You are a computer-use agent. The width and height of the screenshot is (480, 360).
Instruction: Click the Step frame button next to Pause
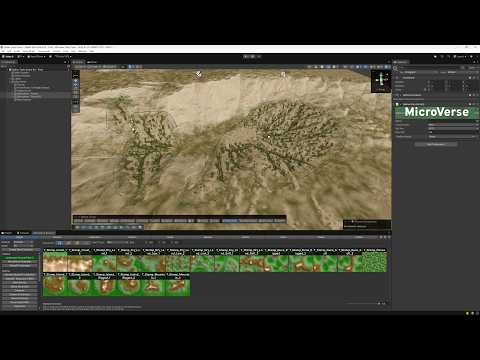click(x=259, y=57)
